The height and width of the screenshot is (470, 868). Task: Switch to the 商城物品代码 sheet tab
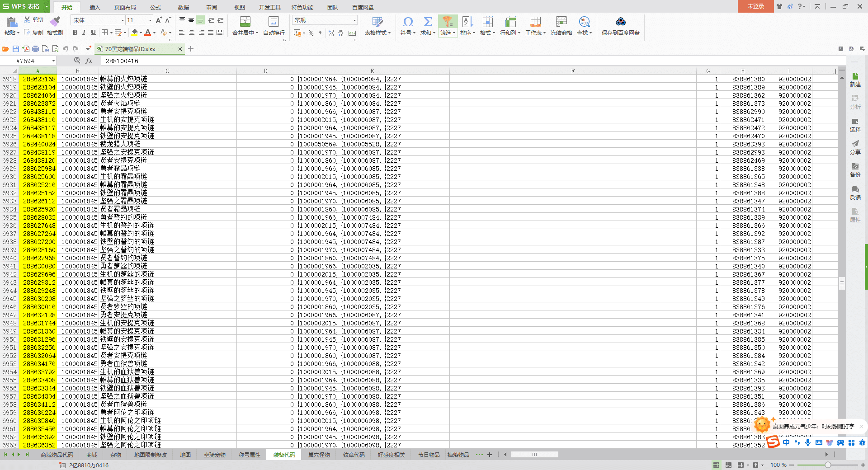click(57, 455)
